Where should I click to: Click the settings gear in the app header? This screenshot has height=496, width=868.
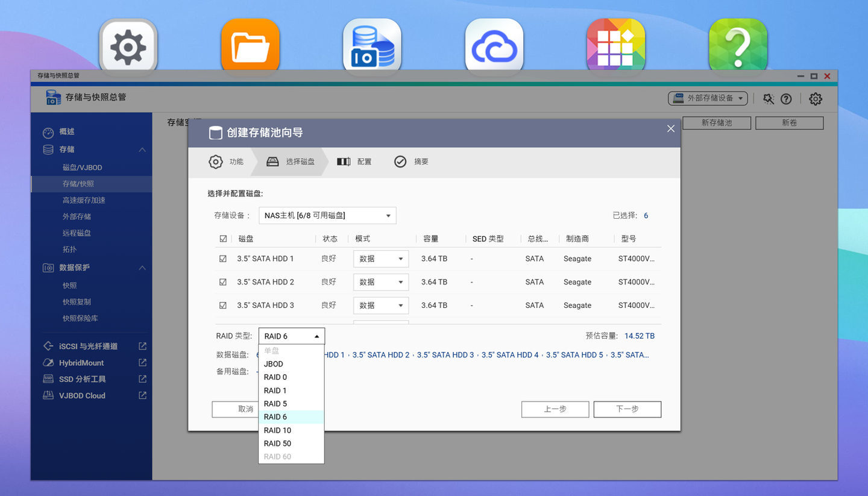(816, 99)
